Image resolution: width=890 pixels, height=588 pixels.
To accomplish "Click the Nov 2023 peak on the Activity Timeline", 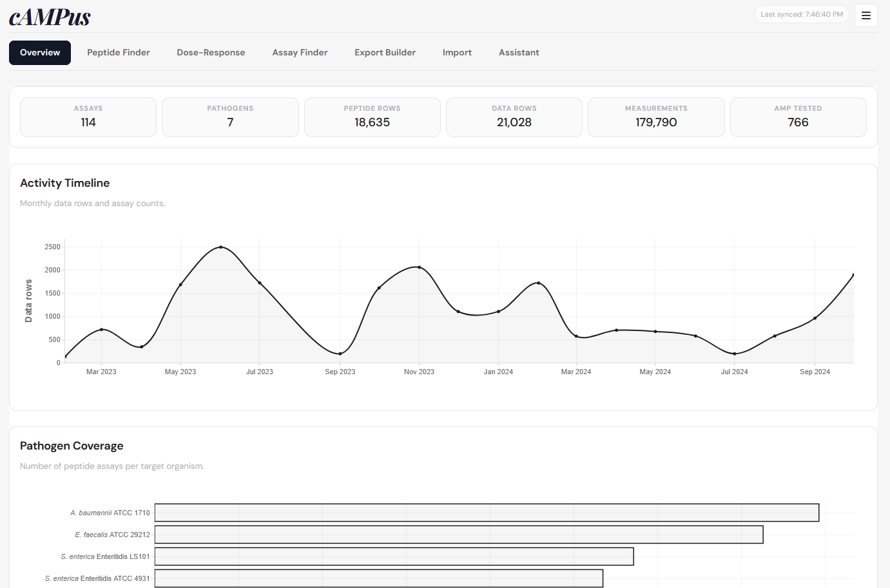I will click(x=419, y=267).
